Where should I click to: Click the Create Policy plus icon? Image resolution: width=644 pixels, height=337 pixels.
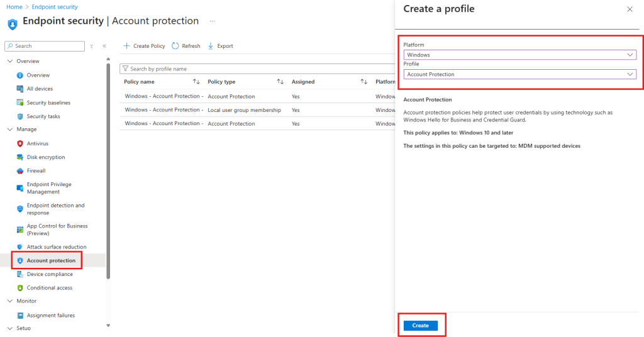coord(126,45)
